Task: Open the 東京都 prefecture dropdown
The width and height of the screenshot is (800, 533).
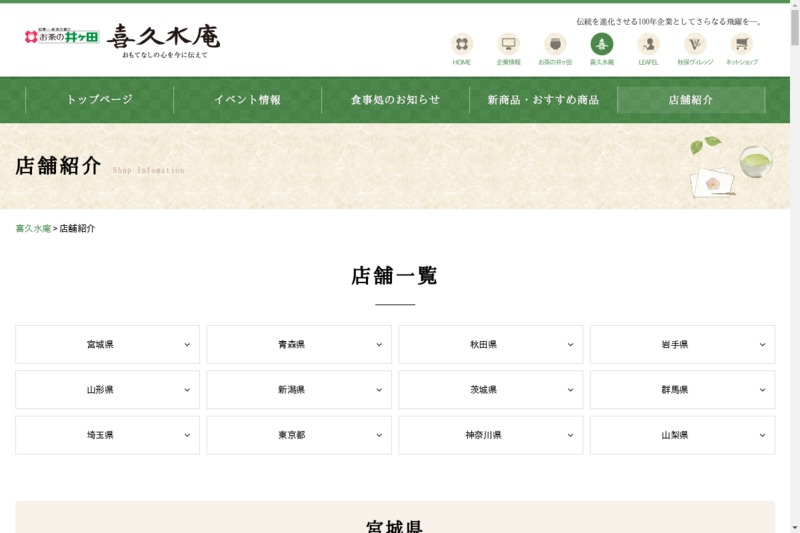Action: click(299, 436)
